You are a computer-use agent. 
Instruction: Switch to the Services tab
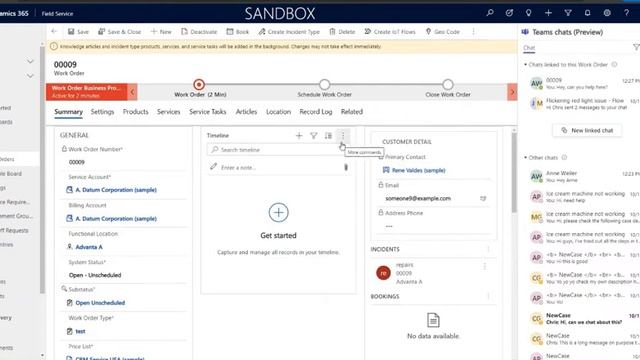[x=169, y=112]
